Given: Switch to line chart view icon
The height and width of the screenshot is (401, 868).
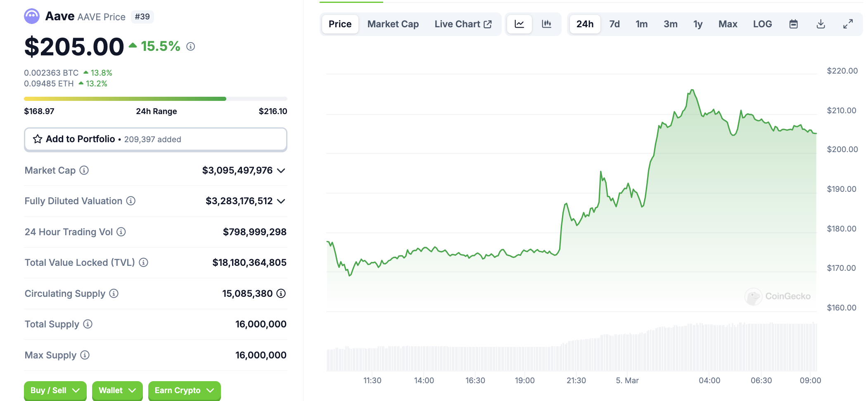Looking at the screenshot, I should 519,24.
